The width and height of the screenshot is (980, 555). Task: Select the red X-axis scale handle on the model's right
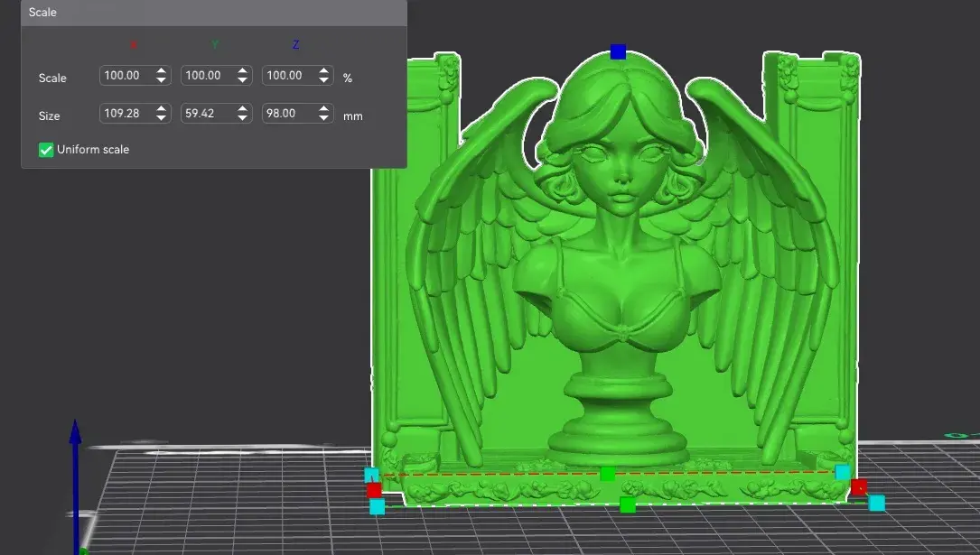coord(859,487)
